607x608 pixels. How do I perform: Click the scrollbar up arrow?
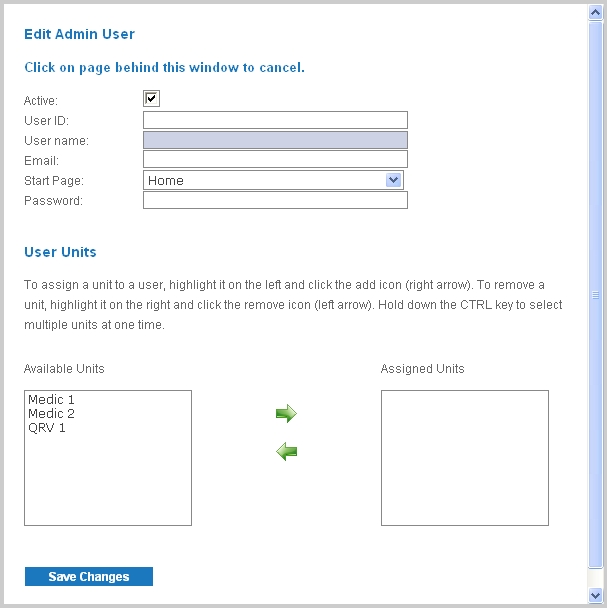[x=595, y=12]
